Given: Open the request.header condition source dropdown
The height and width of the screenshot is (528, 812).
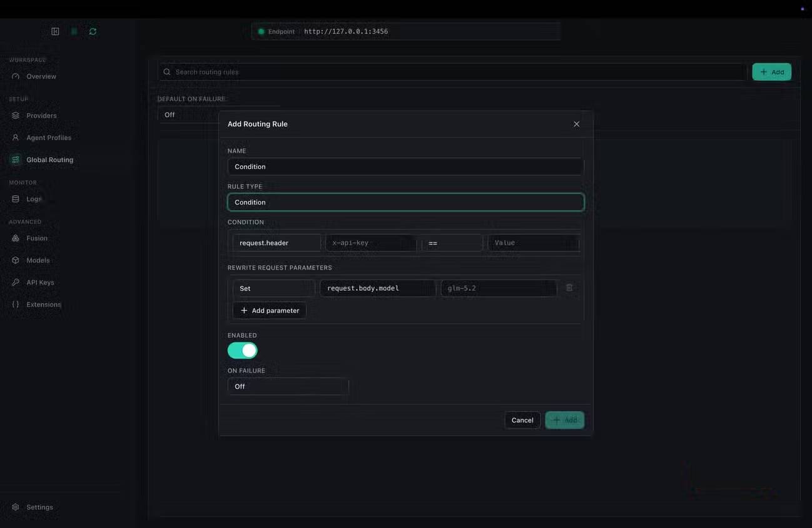Looking at the screenshot, I should tap(277, 243).
